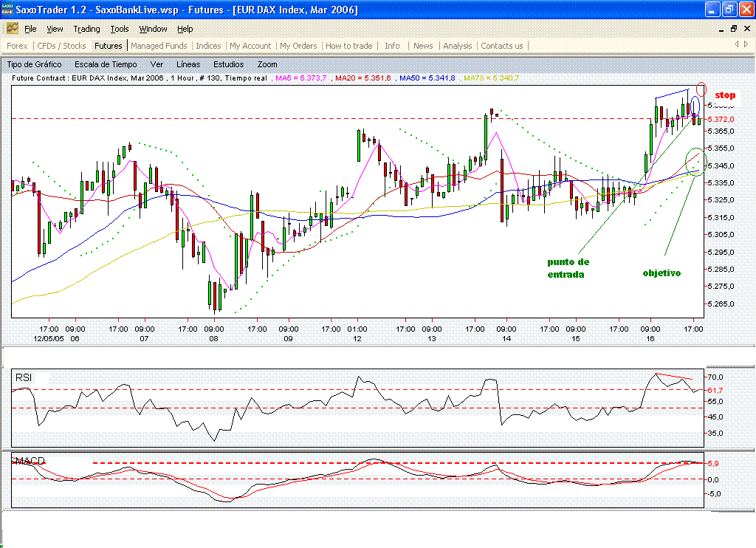Switch to the My Orders tab
756x548 pixels.
pyautogui.click(x=298, y=46)
